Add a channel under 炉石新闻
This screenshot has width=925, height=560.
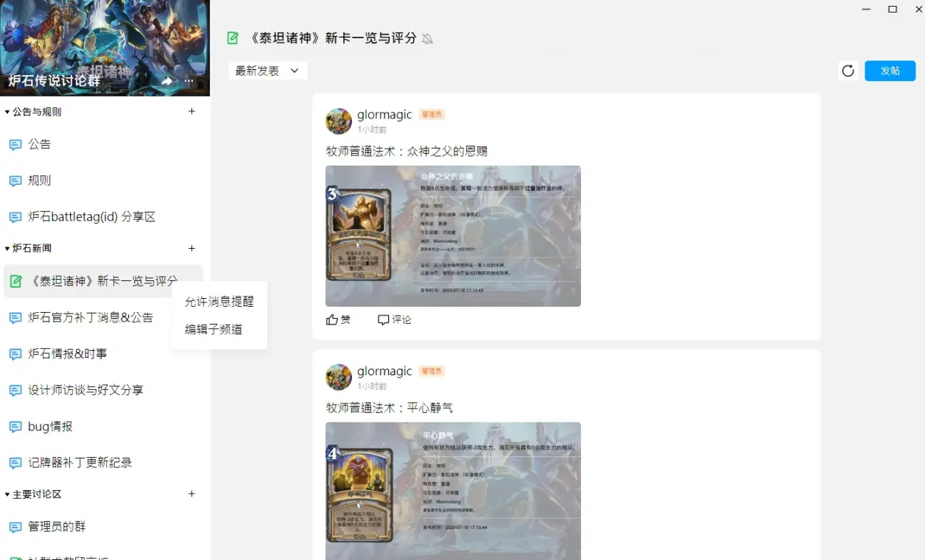(x=191, y=249)
